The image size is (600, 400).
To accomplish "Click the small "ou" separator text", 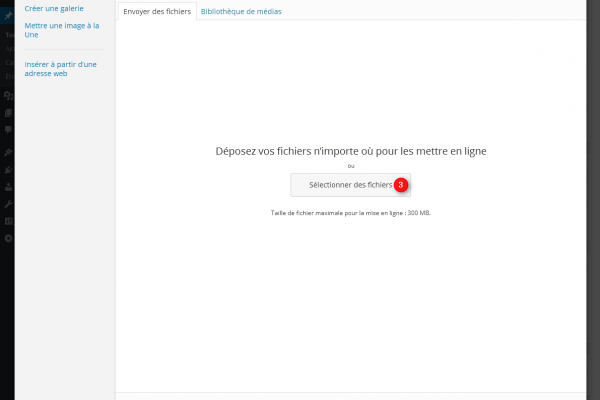I will click(x=351, y=166).
